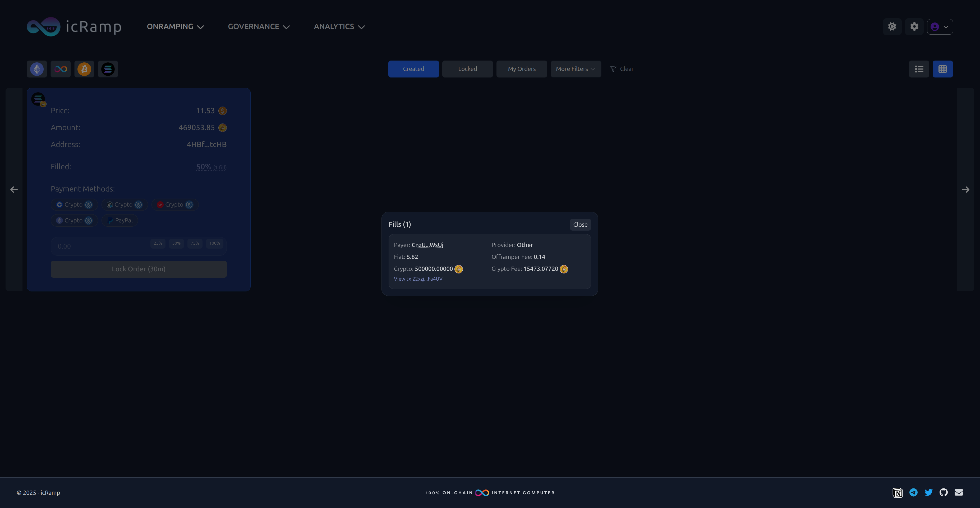The height and width of the screenshot is (508, 980).
Task: Select the Bitcoin token filter icon
Action: click(x=84, y=69)
